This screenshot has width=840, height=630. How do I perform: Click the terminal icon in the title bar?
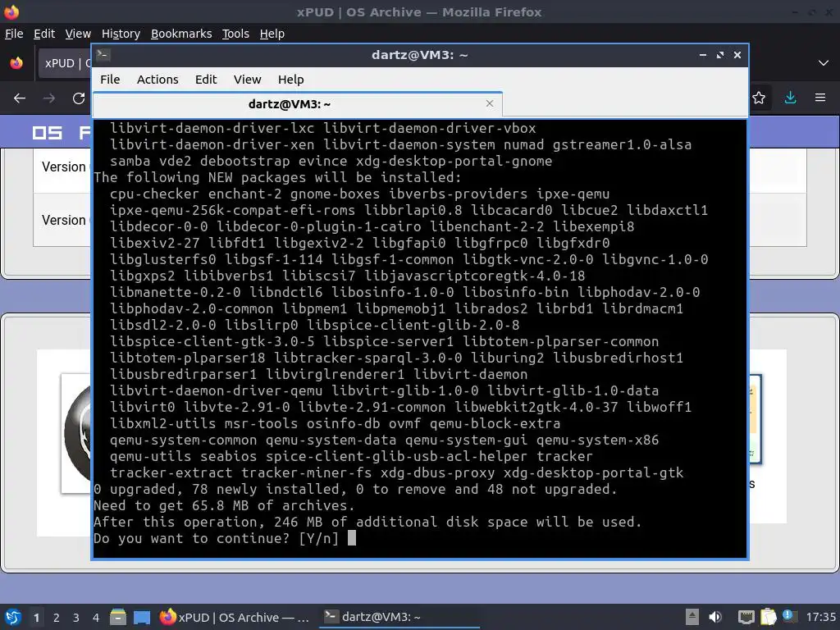tap(103, 55)
